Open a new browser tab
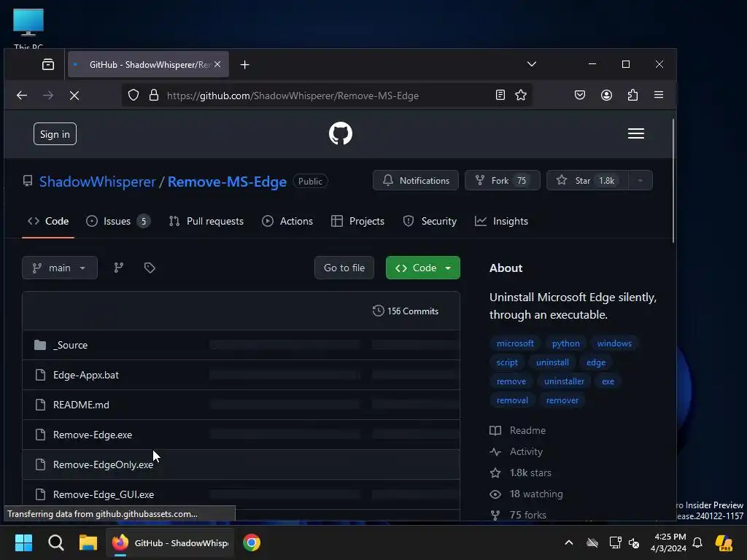 (245, 64)
